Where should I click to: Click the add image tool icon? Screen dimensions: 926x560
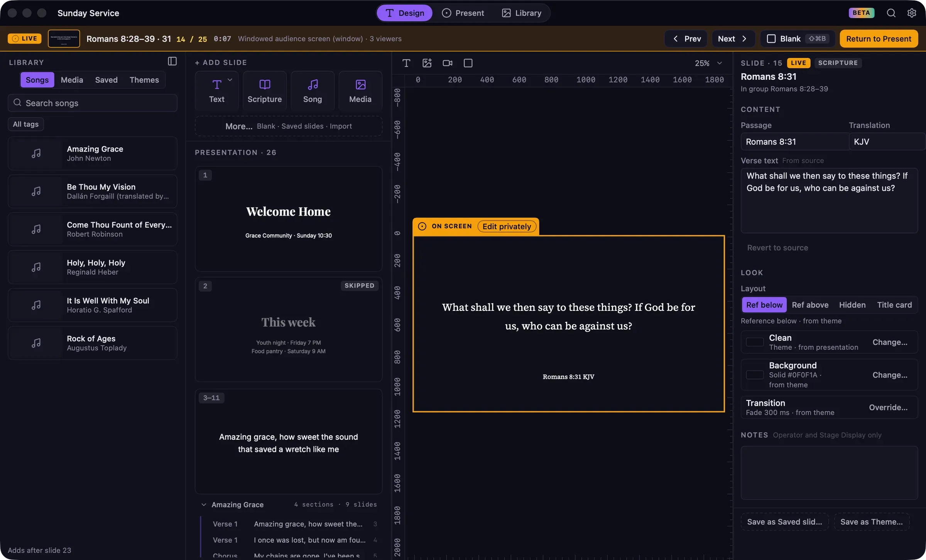(x=427, y=63)
